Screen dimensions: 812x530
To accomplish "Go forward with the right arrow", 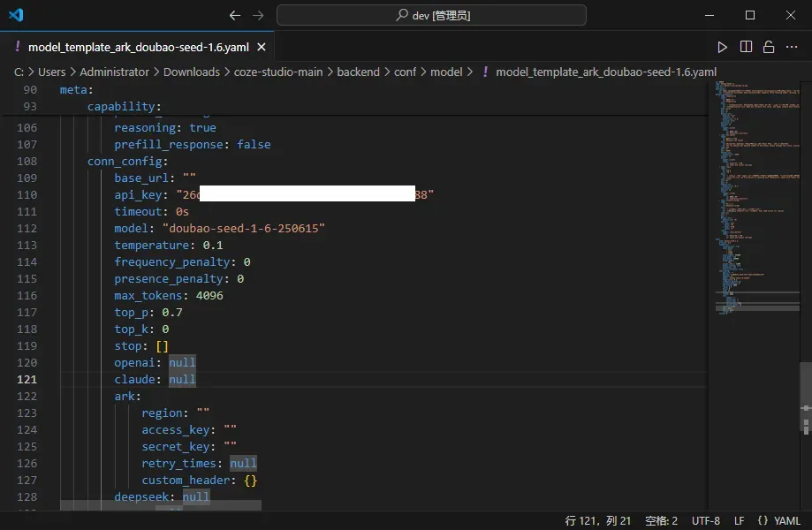I will (258, 16).
